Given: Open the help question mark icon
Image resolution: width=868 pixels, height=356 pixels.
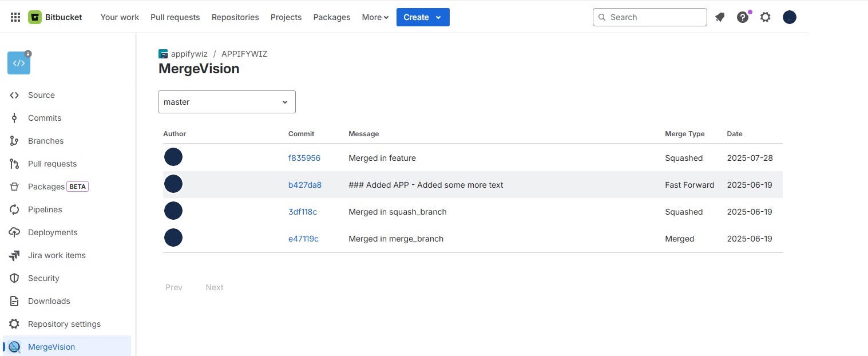Looking at the screenshot, I should [x=743, y=17].
